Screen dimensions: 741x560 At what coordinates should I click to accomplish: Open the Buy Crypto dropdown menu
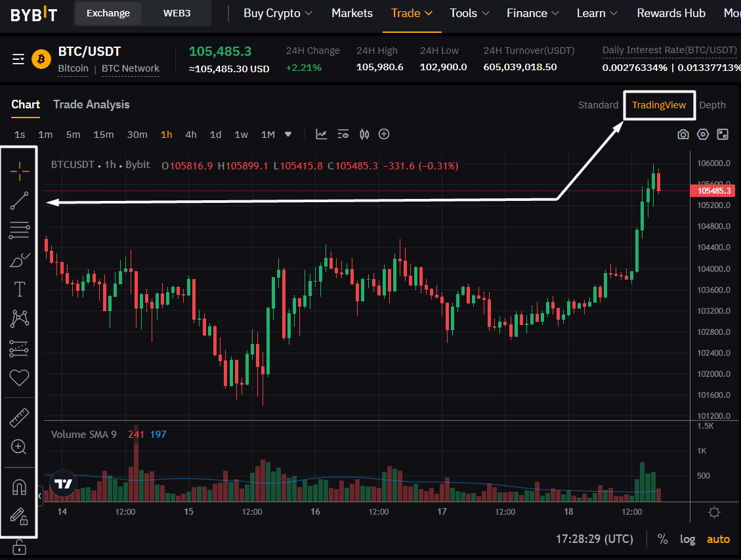click(x=278, y=13)
